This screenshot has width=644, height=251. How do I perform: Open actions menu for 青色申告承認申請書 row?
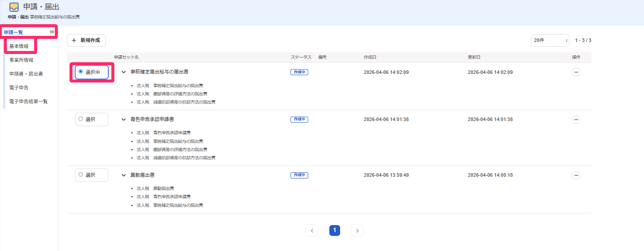coord(576,119)
